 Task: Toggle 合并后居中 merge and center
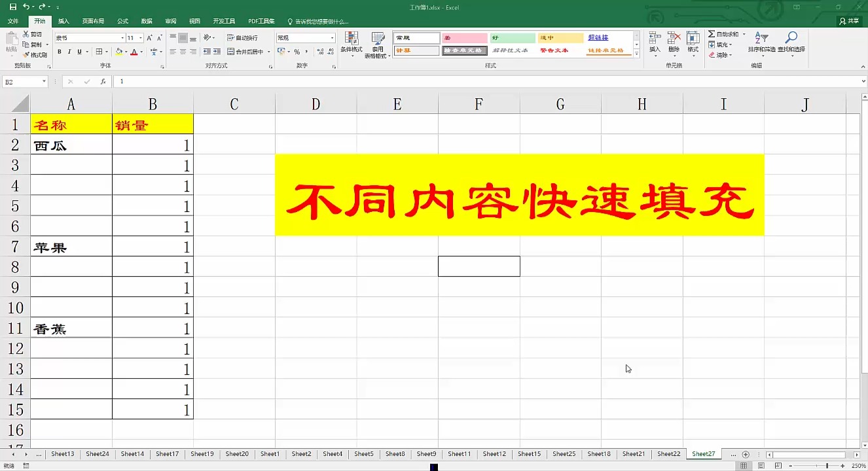pyautogui.click(x=245, y=52)
